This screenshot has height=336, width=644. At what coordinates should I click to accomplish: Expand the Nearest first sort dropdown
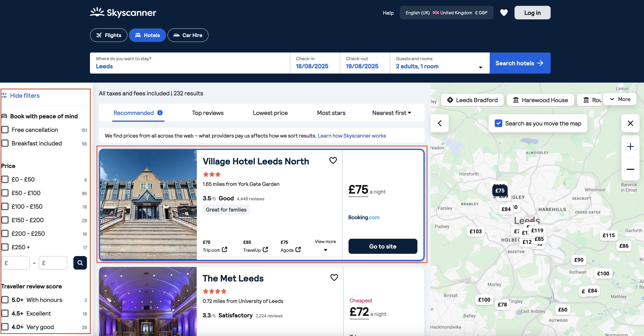coord(391,113)
